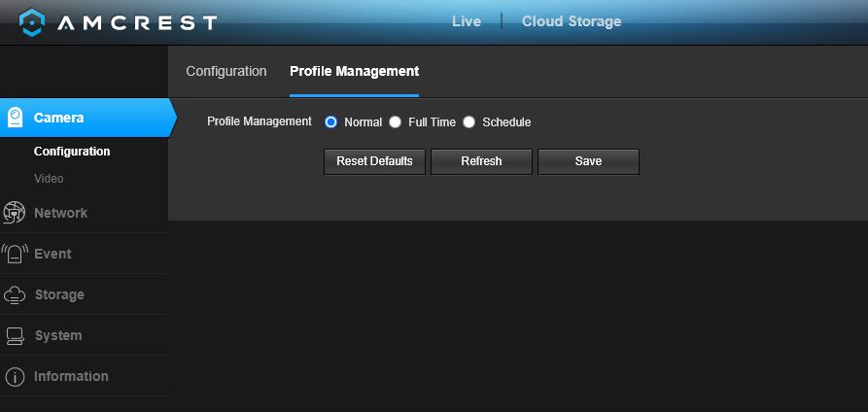Viewport: 868px width, 412px height.
Task: Click the Camera sidebar icon
Action: tap(15, 117)
